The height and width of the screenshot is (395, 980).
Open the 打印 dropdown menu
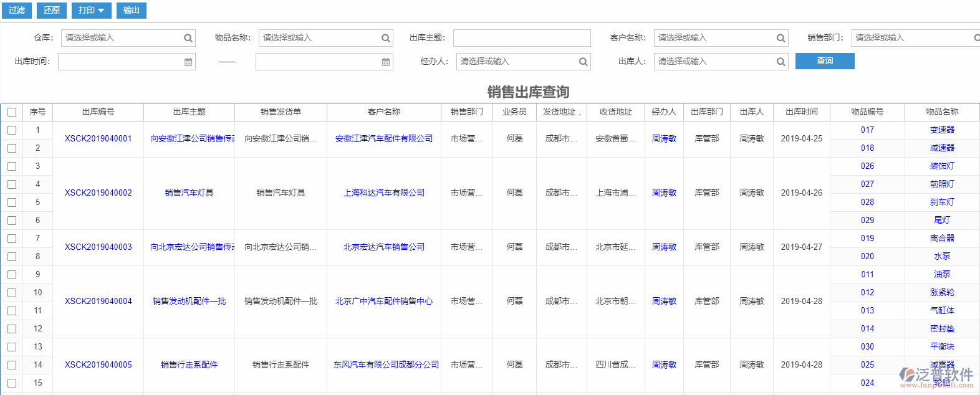tap(91, 10)
